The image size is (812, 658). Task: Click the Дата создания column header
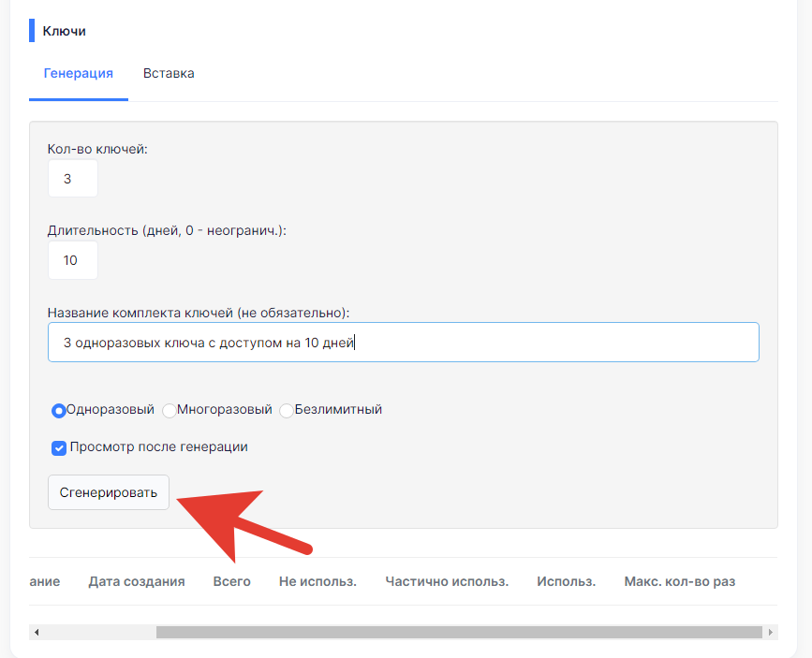point(137,581)
